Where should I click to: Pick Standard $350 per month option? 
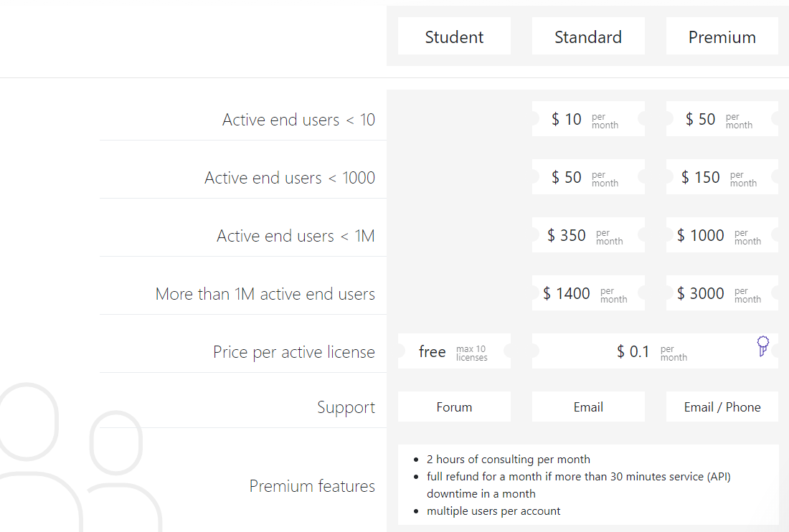coord(588,235)
